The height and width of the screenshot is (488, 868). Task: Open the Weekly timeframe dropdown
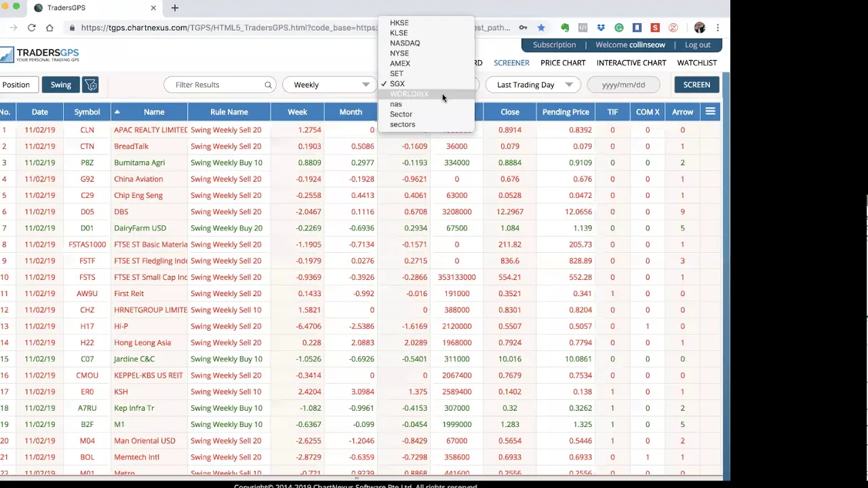(330, 85)
